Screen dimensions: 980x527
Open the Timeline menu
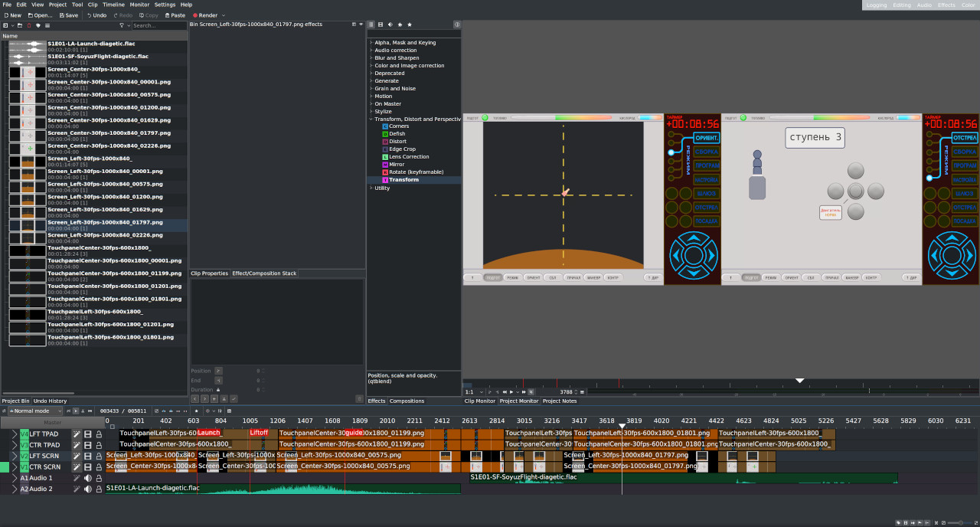pos(113,5)
